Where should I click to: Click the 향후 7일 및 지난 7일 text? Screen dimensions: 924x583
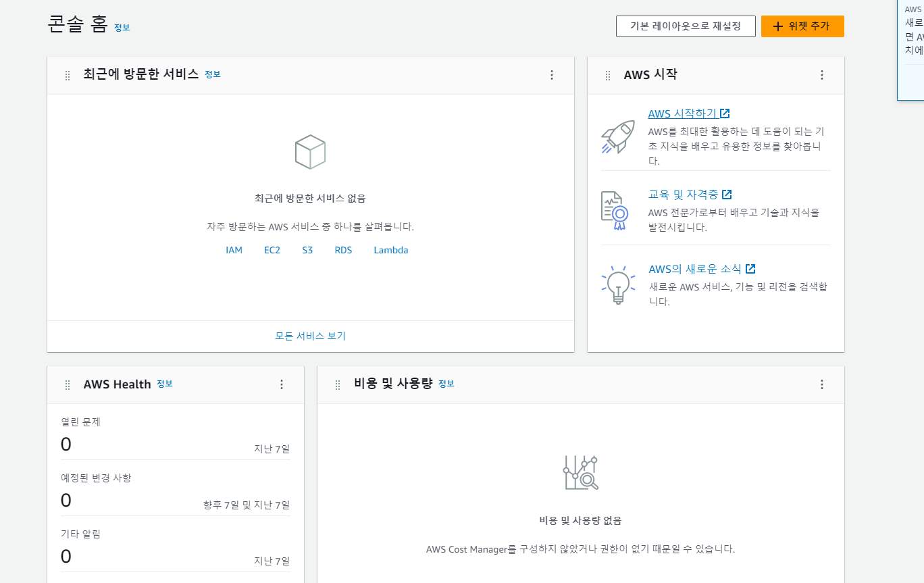click(247, 505)
